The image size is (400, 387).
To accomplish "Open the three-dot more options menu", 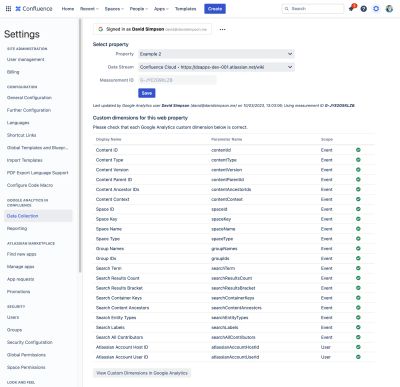I will tap(222, 29).
